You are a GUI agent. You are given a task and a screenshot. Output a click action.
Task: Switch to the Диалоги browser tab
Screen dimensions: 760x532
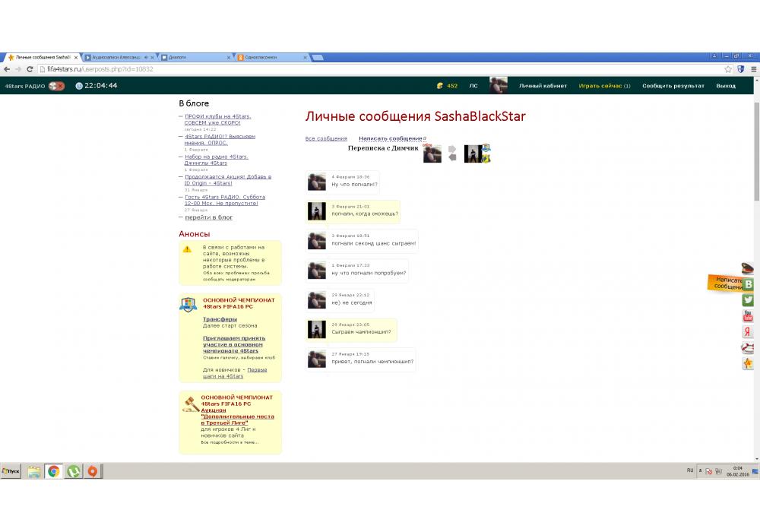click(x=194, y=57)
